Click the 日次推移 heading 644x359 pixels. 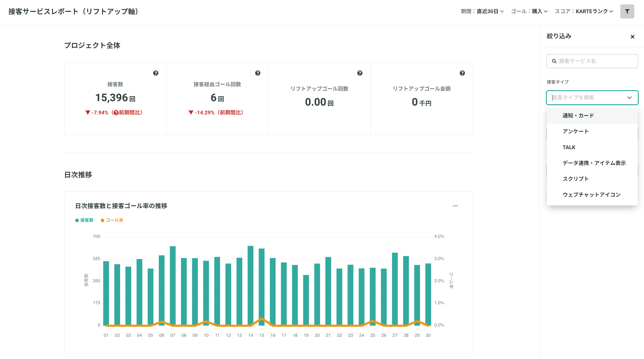78,174
